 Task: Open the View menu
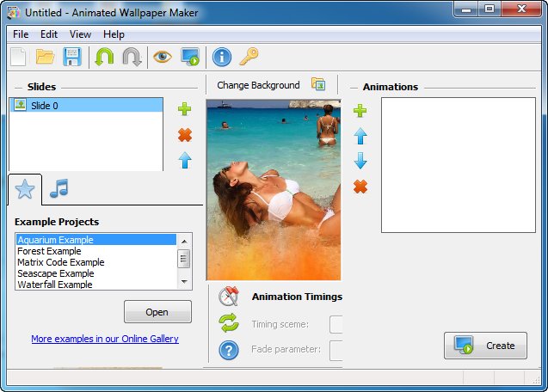(x=80, y=34)
